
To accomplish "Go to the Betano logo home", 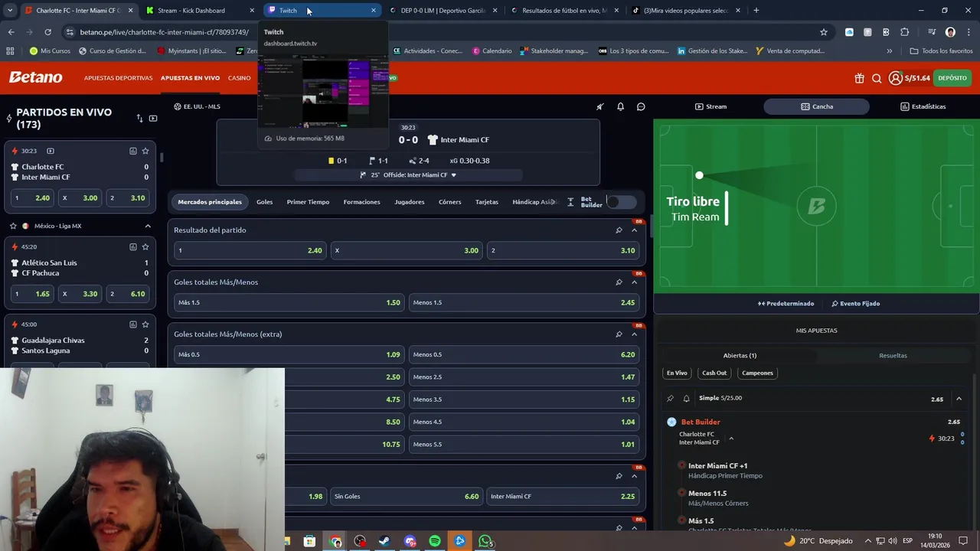I will 35,77.
